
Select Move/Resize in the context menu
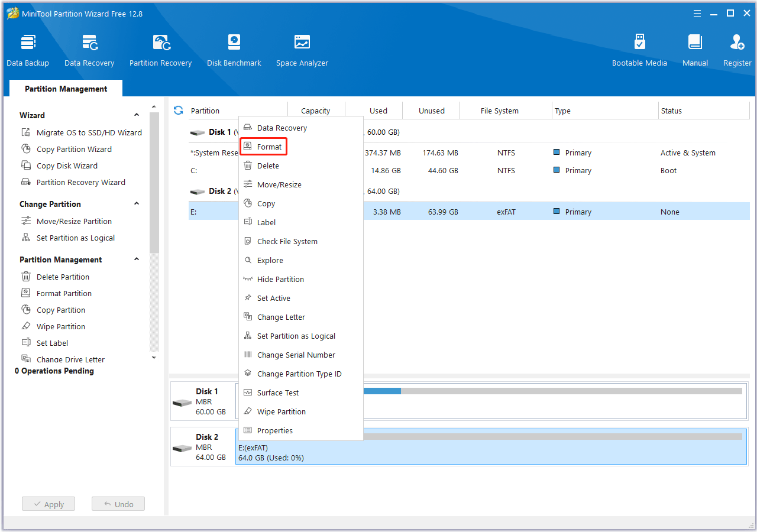point(300,184)
